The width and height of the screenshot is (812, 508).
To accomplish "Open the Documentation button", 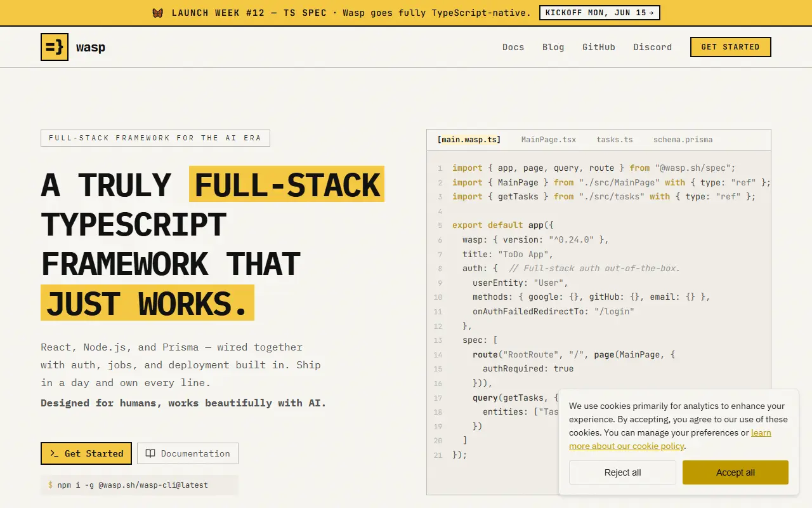I will tap(188, 453).
